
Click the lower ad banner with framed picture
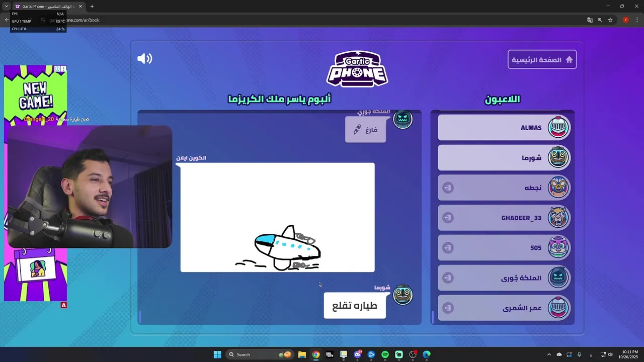pos(35,275)
